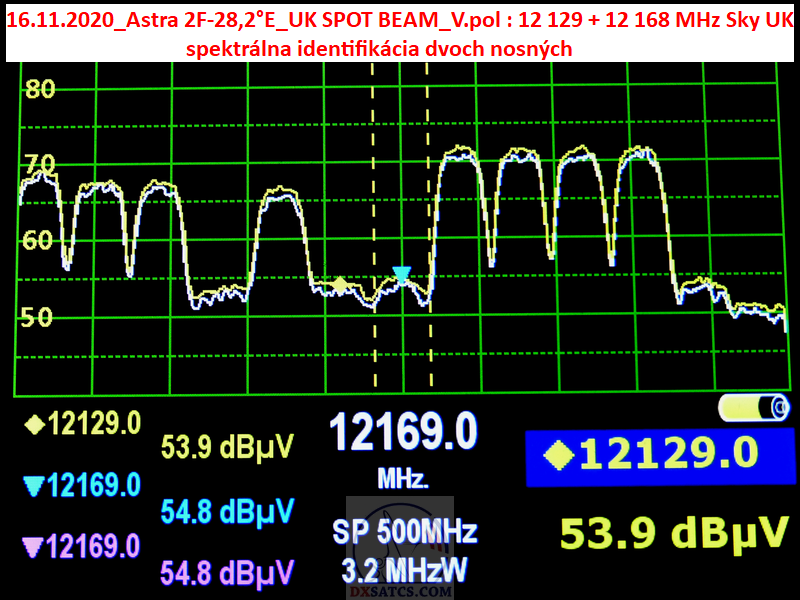The height and width of the screenshot is (600, 800).
Task: Select the purple triangle icon beside 12169.0
Action: [x=34, y=547]
